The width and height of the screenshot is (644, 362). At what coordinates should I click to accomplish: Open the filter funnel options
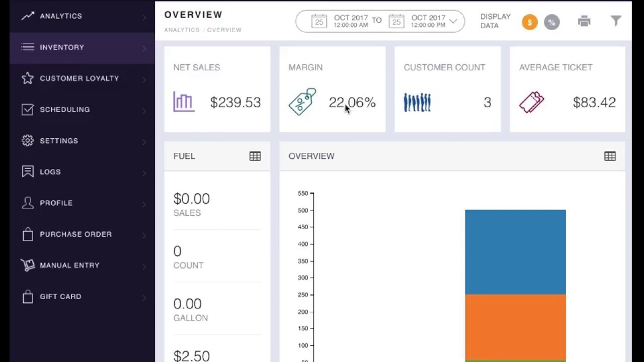[616, 21]
